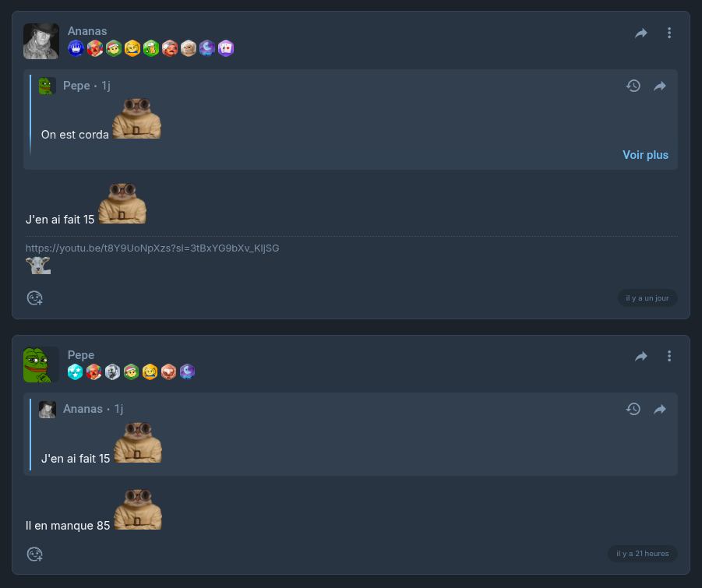Share the quoted Ananas message
The width and height of the screenshot is (702, 588).
[x=660, y=409]
